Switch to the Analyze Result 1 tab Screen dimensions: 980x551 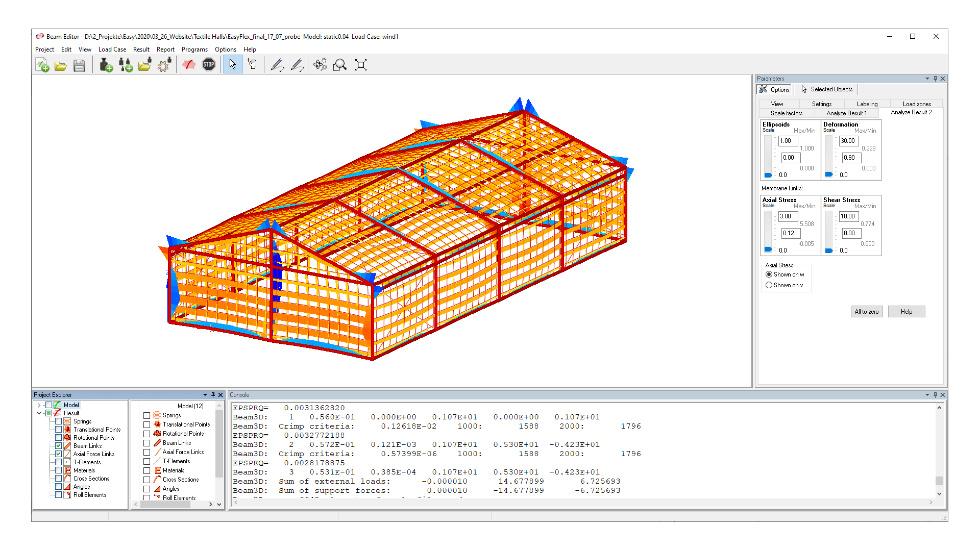click(846, 113)
